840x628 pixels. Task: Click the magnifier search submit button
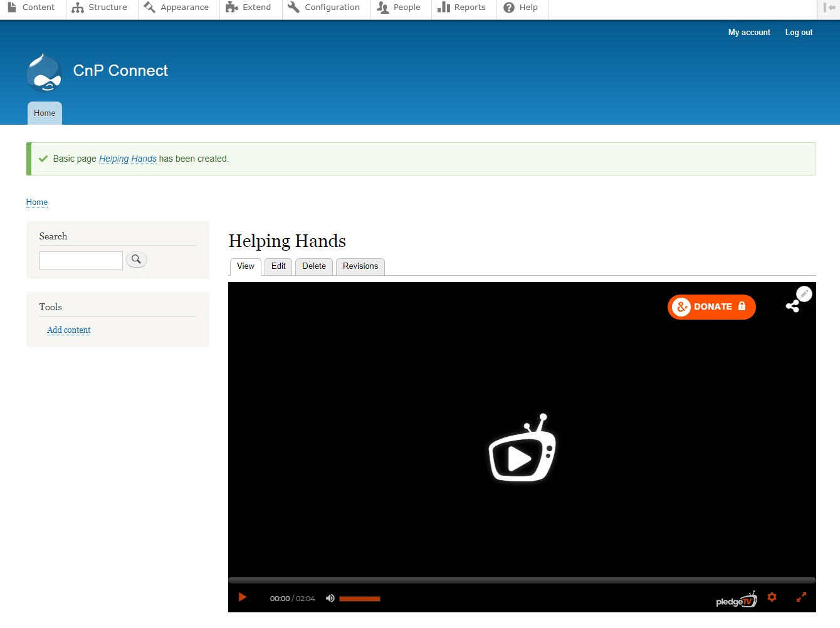point(137,259)
